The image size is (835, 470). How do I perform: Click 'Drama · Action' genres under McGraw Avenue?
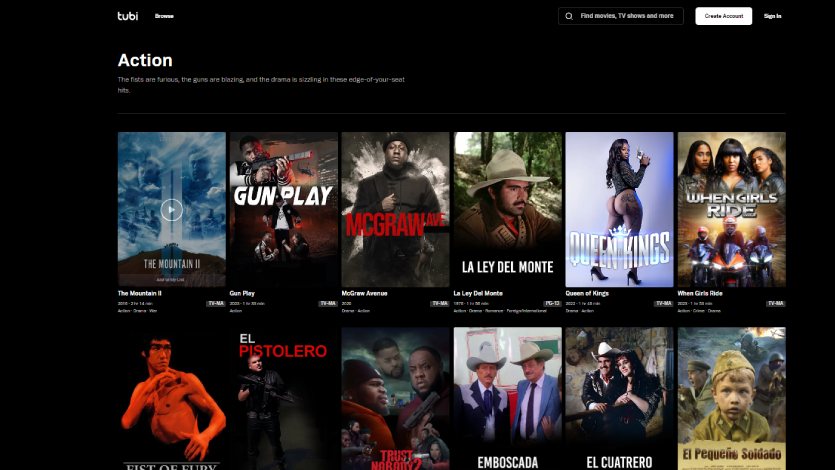(356, 311)
